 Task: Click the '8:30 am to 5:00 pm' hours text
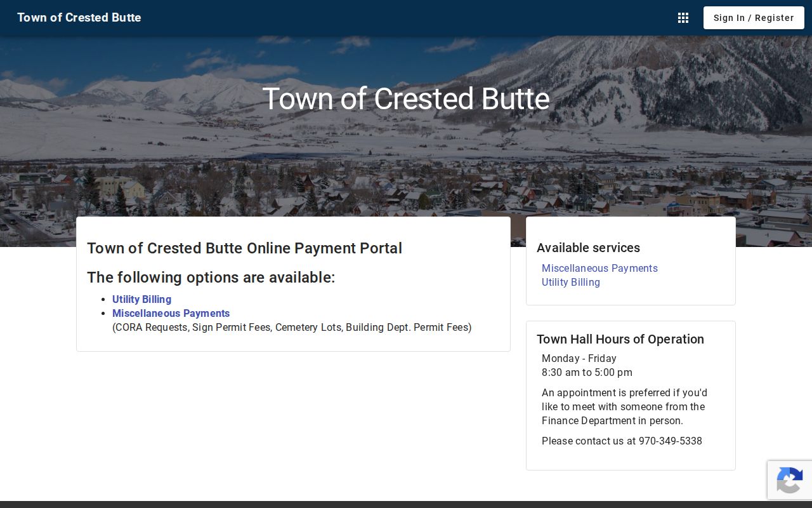coord(587,372)
